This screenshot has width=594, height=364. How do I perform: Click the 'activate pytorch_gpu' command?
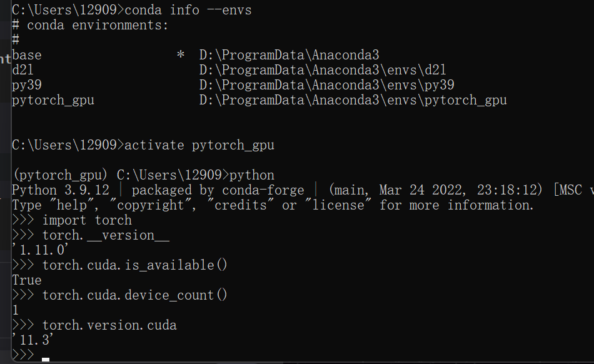pos(199,145)
